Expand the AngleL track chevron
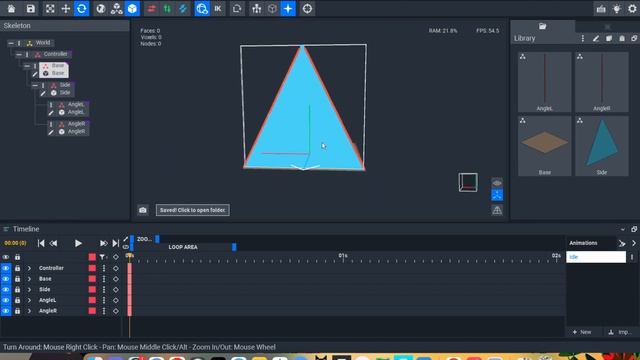Viewport: 640px width, 360px height. (x=29, y=300)
